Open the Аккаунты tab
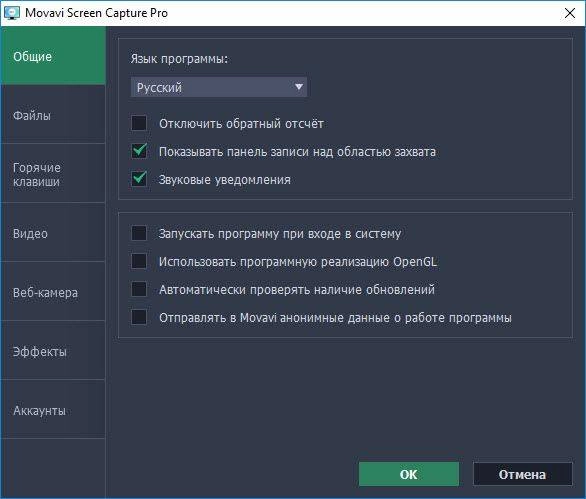Viewport: 586px width, 499px height. tap(53, 410)
